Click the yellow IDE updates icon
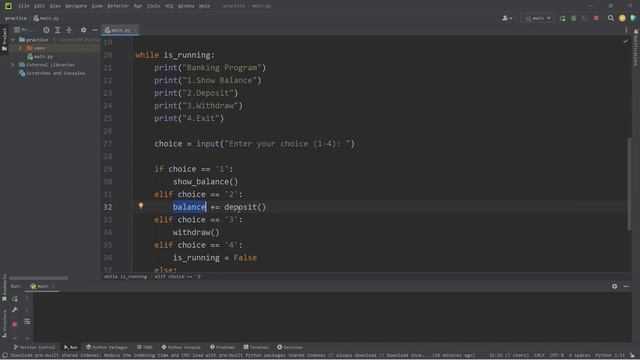 pyautogui.click(x=622, y=18)
